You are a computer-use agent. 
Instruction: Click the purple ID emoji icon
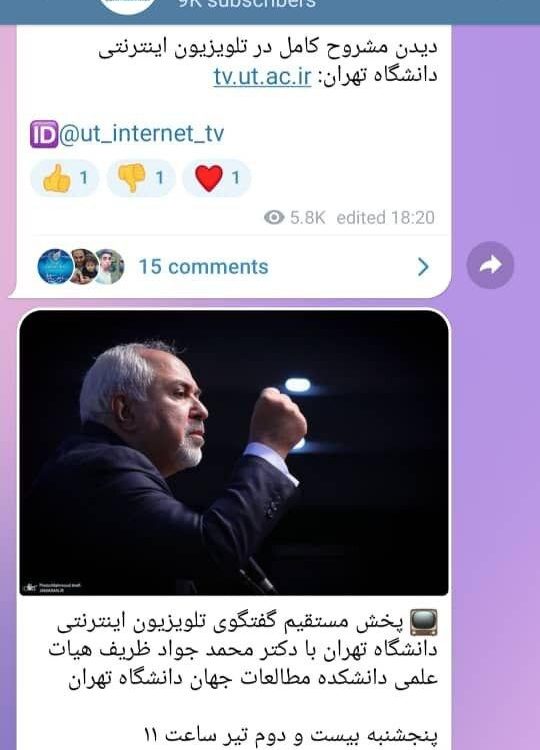(44, 134)
